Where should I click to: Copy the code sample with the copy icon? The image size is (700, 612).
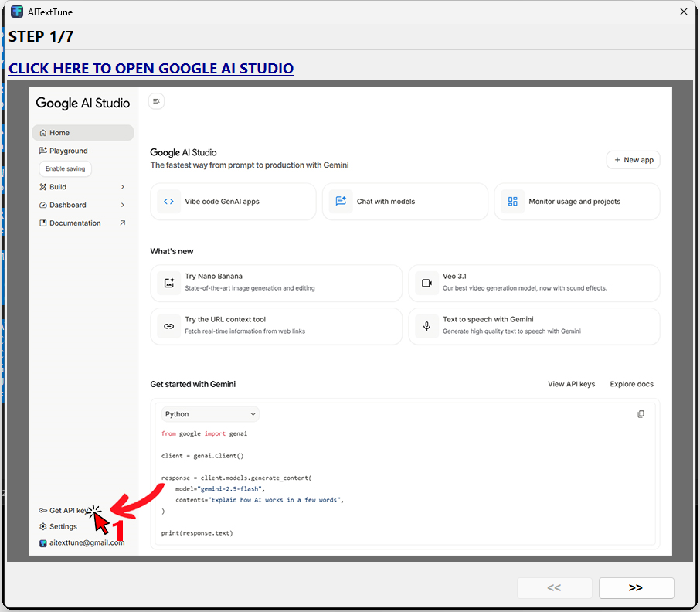(641, 414)
